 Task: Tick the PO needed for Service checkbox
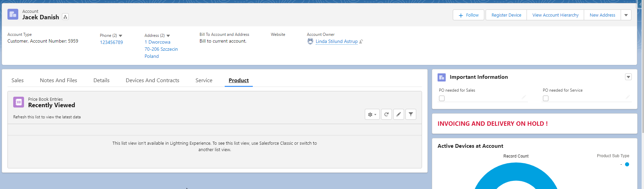[546, 98]
